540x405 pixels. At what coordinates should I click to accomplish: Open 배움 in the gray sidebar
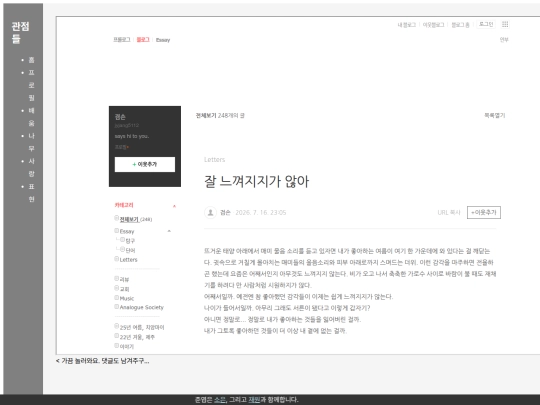tap(31, 117)
